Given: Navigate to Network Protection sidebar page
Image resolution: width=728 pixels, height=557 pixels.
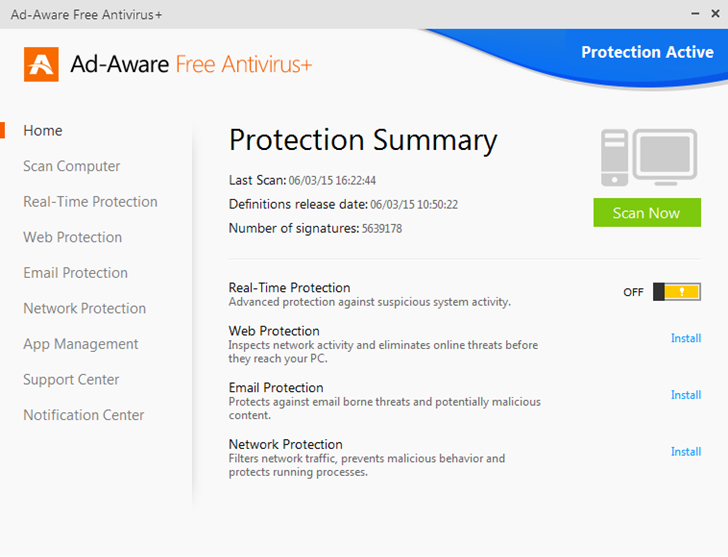Looking at the screenshot, I should tap(85, 308).
